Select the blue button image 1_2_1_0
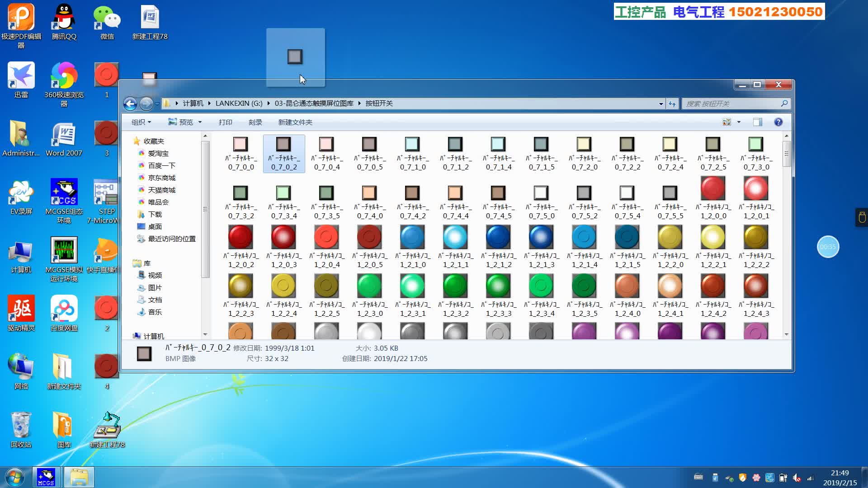This screenshot has width=868, height=488. 412,237
